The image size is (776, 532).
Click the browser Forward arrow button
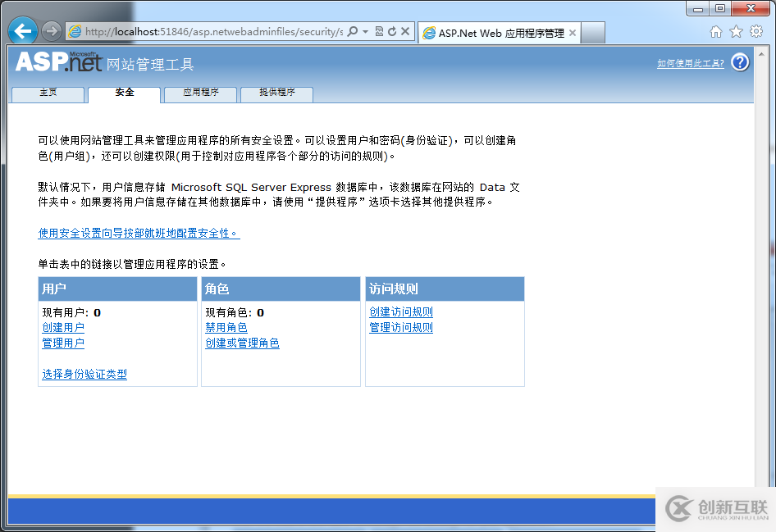tap(52, 31)
